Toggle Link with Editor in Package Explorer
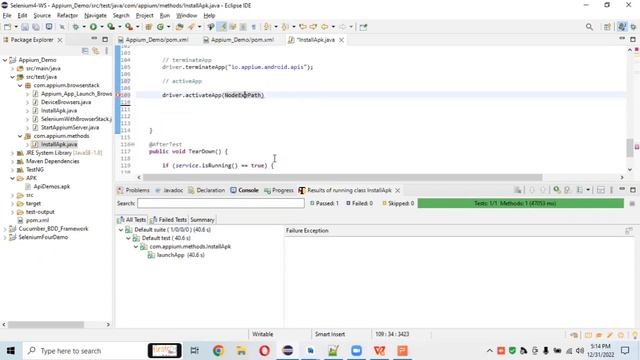The height and width of the screenshot is (360, 640). click(x=96, y=51)
